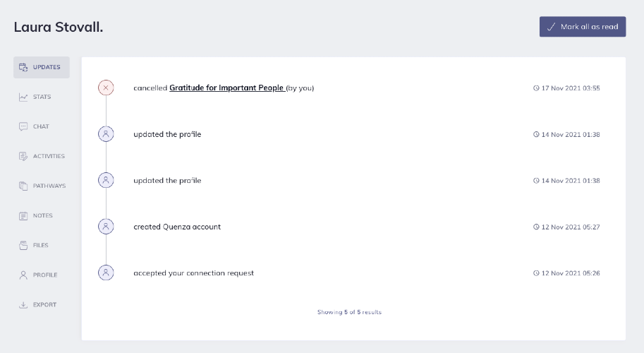
Task: Click the Laura Stovall heading
Action: [59, 27]
